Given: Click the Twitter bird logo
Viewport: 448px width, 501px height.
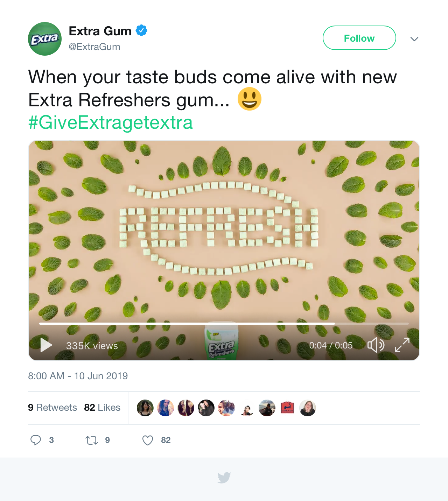Looking at the screenshot, I should 224,478.
